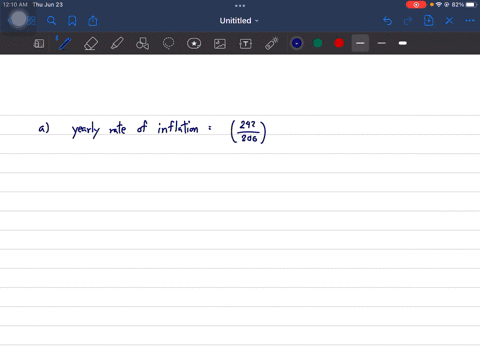Select the Image insert tool
The image size is (480, 360).
click(220, 44)
